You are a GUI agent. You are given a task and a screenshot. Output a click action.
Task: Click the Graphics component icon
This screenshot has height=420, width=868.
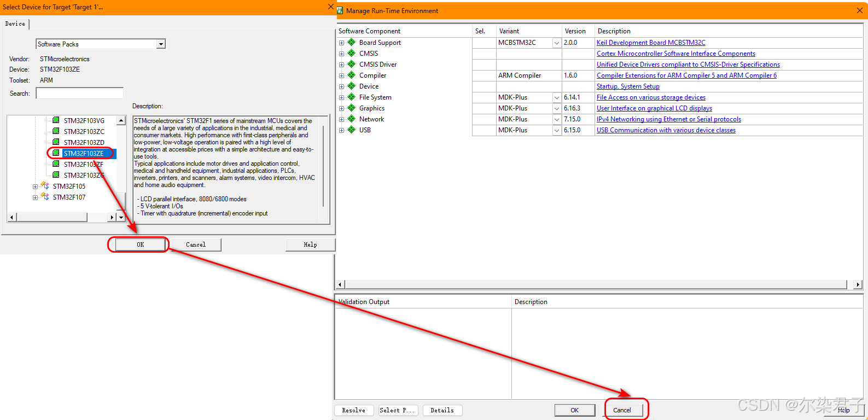(x=352, y=108)
